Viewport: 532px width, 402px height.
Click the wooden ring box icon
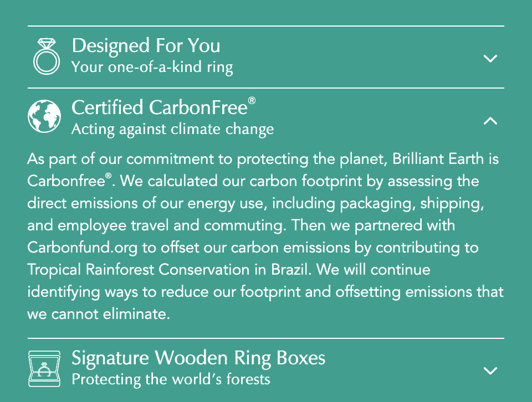44,369
